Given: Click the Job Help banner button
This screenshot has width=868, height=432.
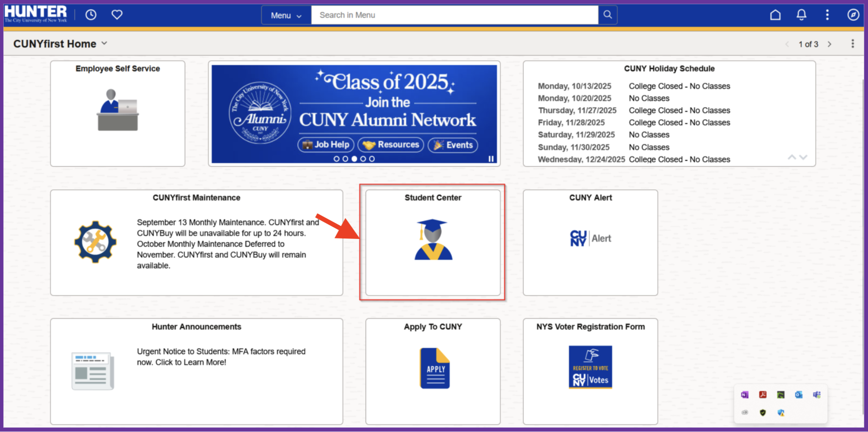Looking at the screenshot, I should pos(326,145).
